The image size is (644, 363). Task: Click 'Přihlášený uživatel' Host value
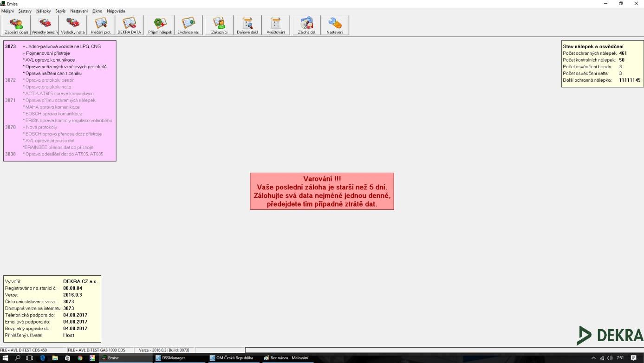69,335
